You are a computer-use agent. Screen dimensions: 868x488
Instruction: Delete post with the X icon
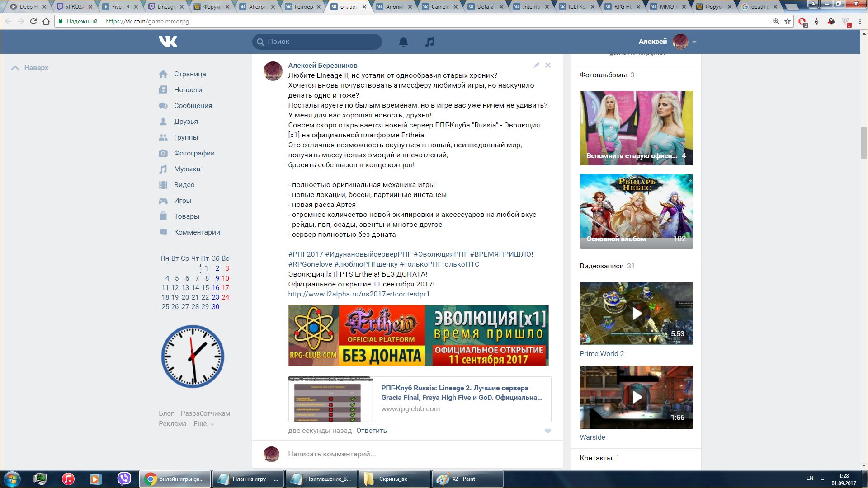point(547,65)
